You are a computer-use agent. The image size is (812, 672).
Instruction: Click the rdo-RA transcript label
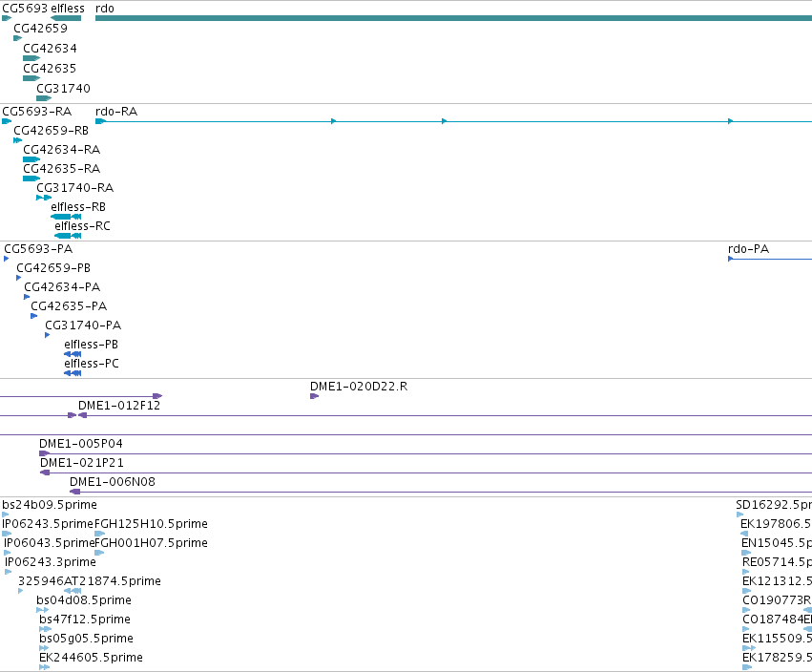pos(116,112)
